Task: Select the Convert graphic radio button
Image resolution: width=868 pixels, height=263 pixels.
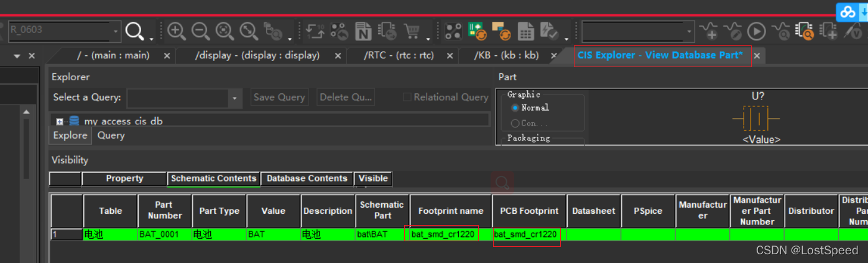Action: coord(515,123)
